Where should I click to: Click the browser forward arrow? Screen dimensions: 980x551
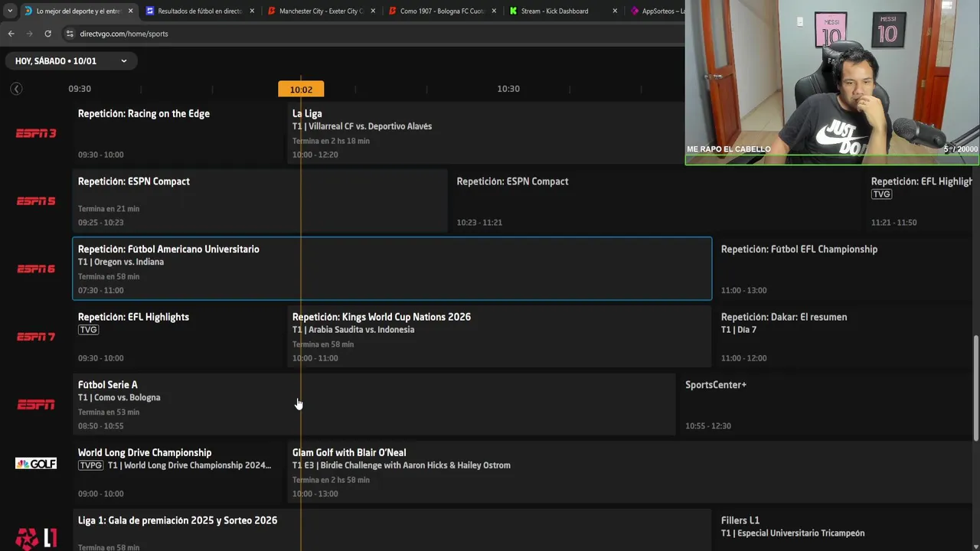click(x=29, y=34)
